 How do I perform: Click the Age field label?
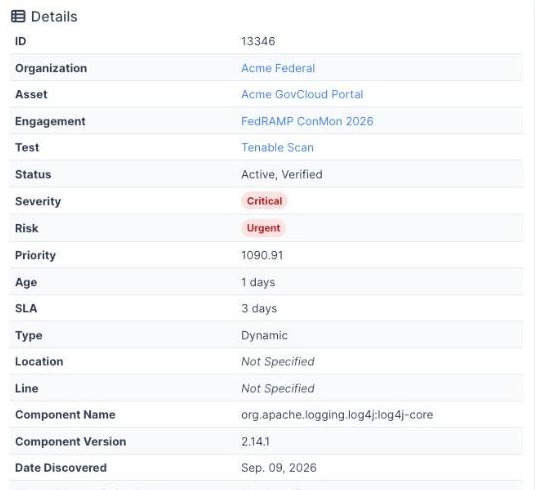pyautogui.click(x=26, y=283)
